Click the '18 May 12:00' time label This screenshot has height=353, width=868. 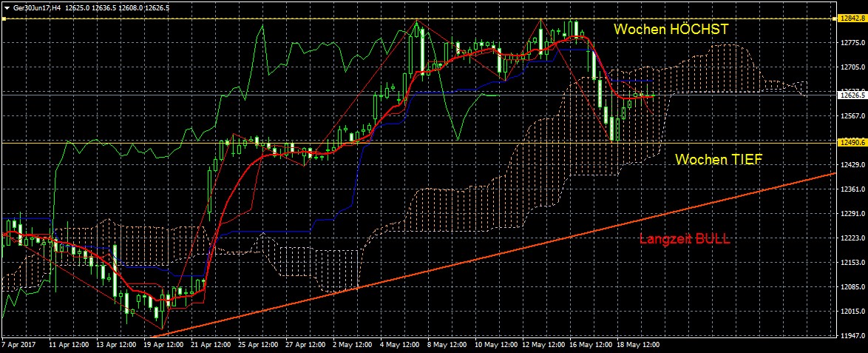637,345
